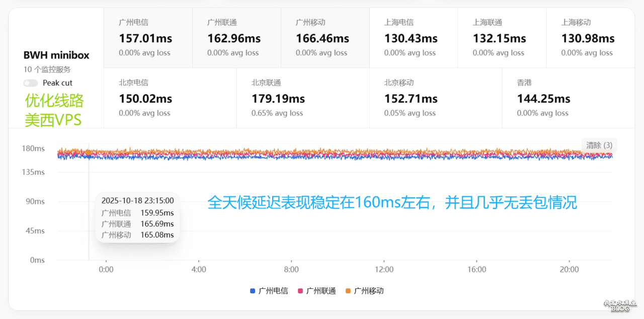
Task: Click the orange 广州移动 legend dot
Action: click(348, 291)
